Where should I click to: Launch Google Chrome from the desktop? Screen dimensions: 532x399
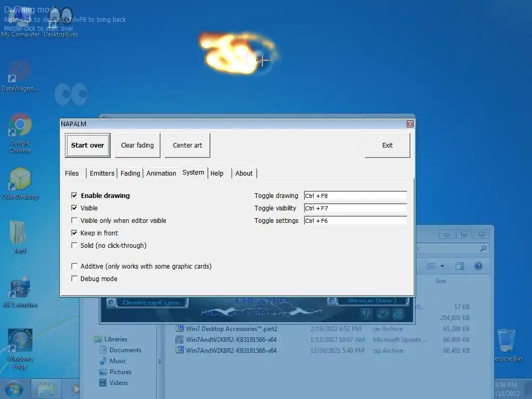(20, 133)
